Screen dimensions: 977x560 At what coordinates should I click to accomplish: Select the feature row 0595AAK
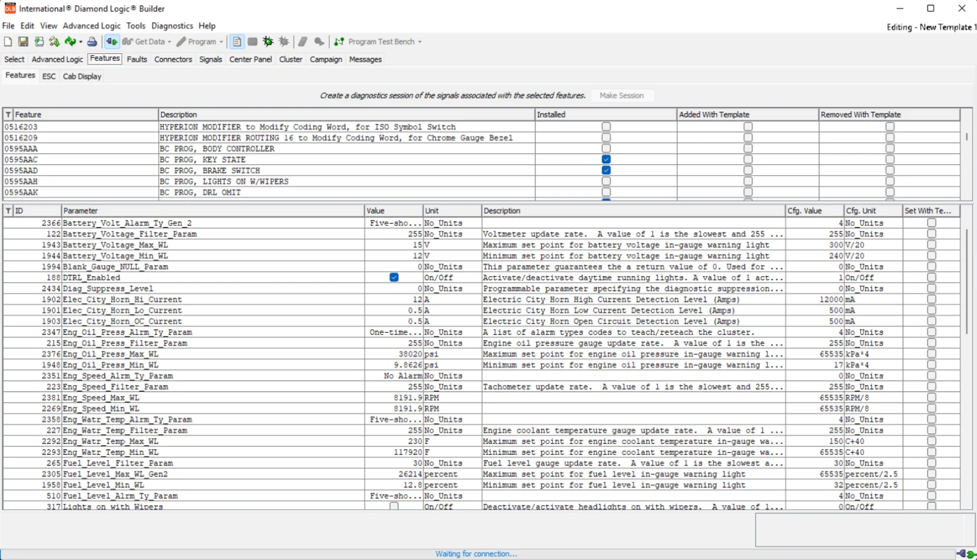click(481, 192)
